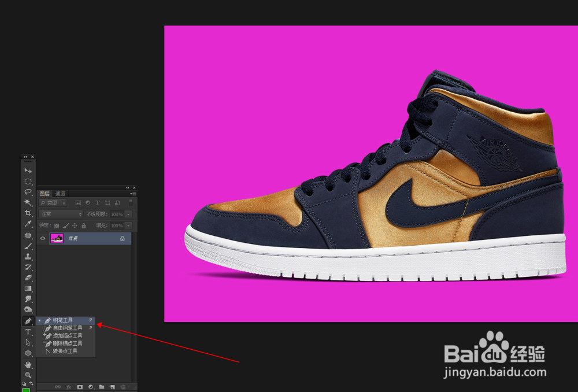Toggle lock position icon
The height and width of the screenshot is (392, 578).
coord(75,225)
